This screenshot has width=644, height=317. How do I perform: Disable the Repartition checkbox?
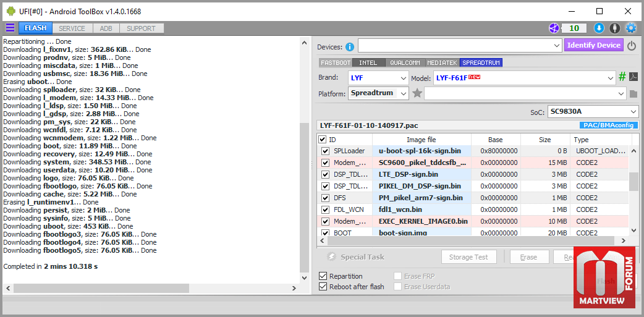click(323, 276)
